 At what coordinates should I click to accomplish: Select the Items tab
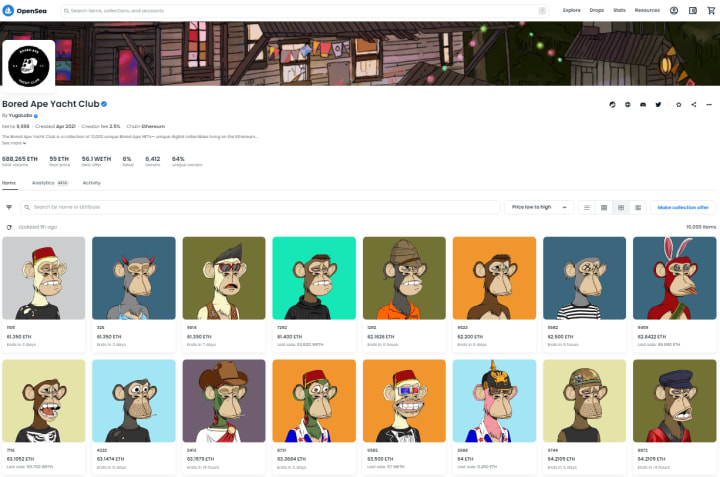pyautogui.click(x=9, y=183)
